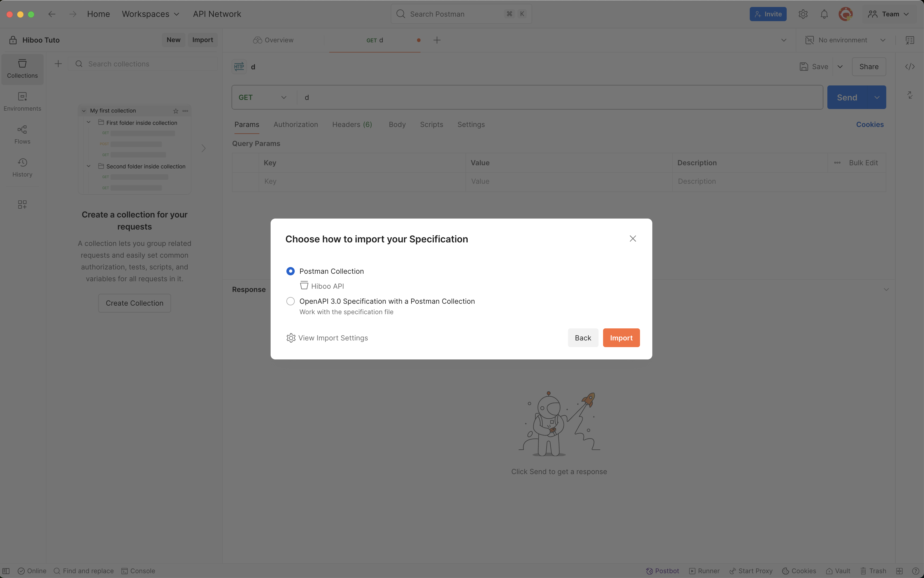Screen dimensions: 924x578
Task: Click the Search collections field
Action: [143, 64]
